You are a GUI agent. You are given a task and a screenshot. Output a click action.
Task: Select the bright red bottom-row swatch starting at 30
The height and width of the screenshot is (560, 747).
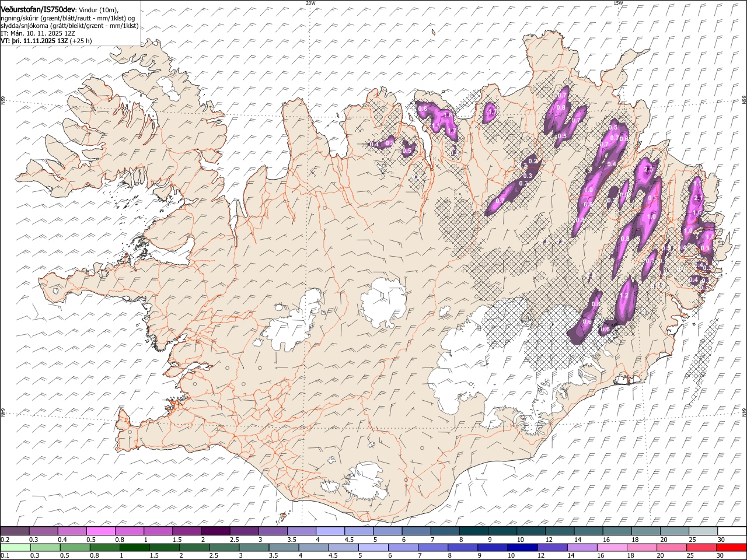(731, 547)
